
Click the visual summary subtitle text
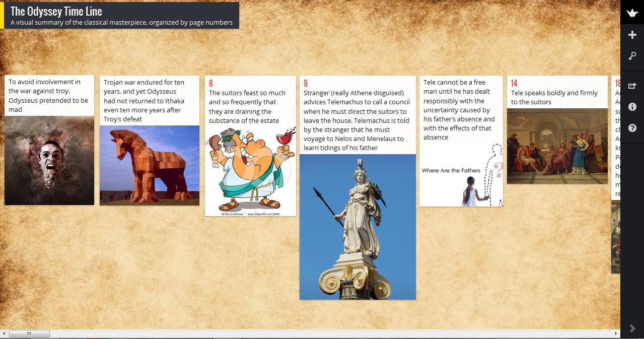121,22
